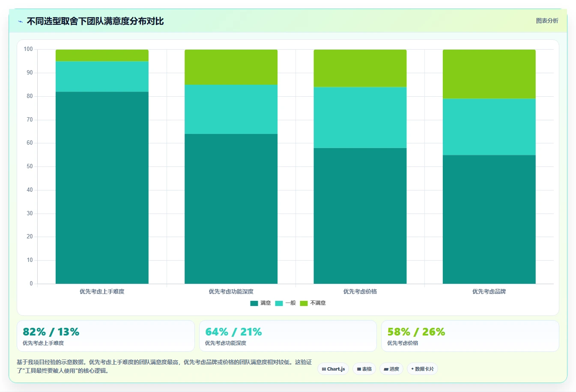Click the 不满意 segment of 优先考虑价格 bar
576x392 pixels.
360,68
